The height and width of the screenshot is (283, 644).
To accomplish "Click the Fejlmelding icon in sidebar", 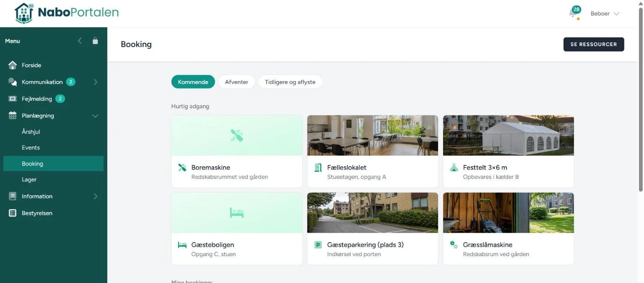I will [13, 99].
